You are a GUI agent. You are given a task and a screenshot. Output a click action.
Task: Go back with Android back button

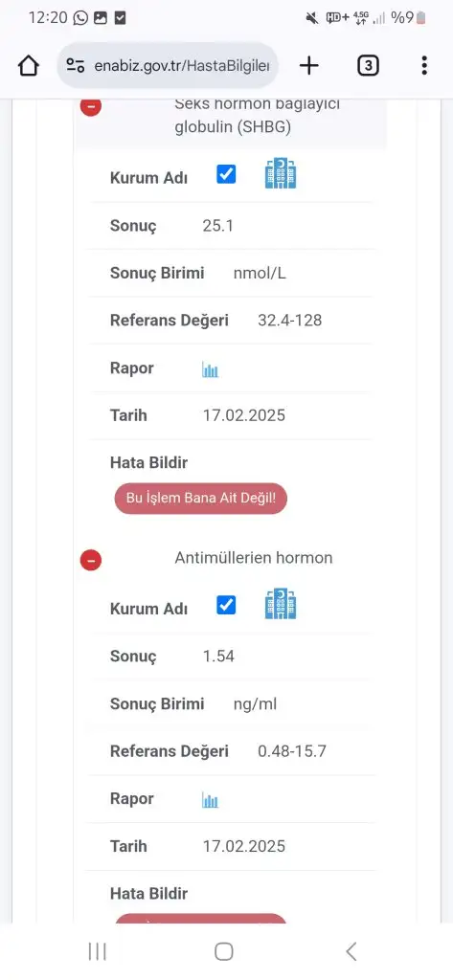coord(351,952)
